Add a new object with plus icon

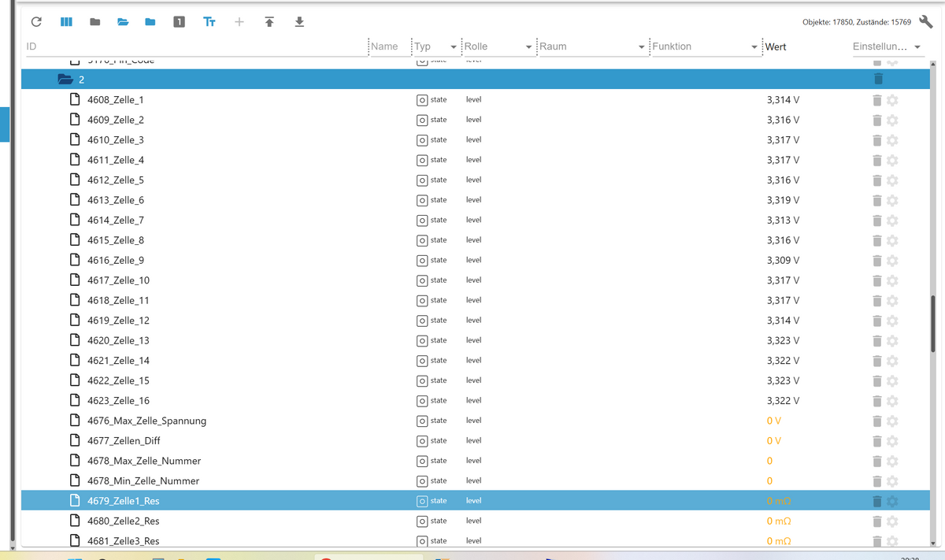pyautogui.click(x=239, y=22)
